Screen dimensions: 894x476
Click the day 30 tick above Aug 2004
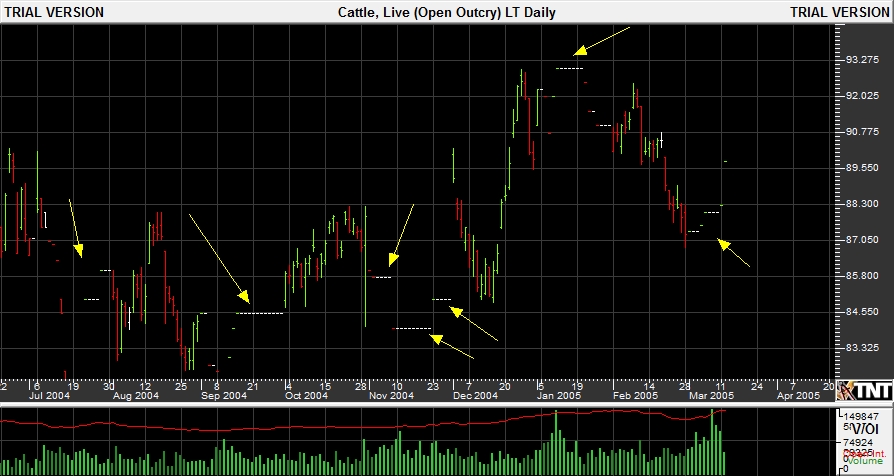tap(109, 386)
